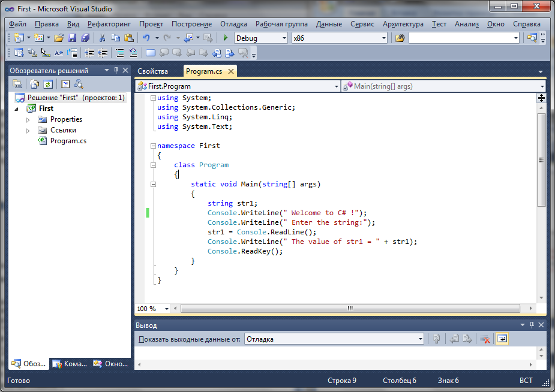Open the Debug configuration dropdown

click(261, 38)
